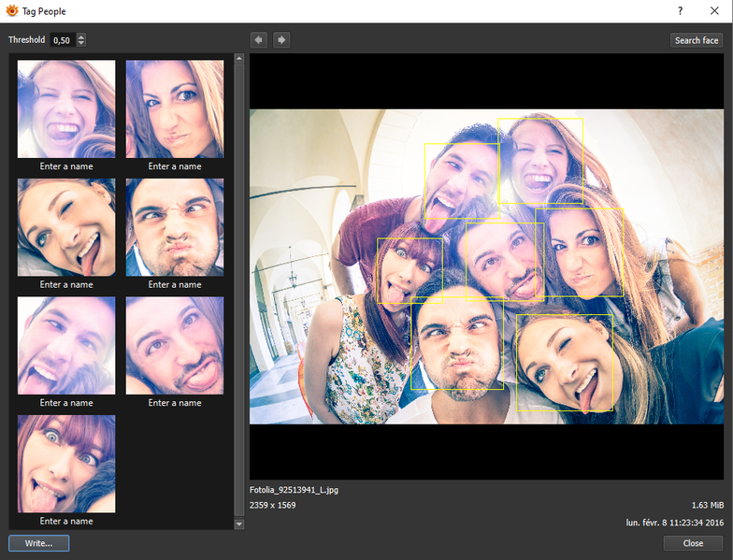Click the Write... button
Image resolution: width=733 pixels, height=560 pixels.
click(38, 543)
